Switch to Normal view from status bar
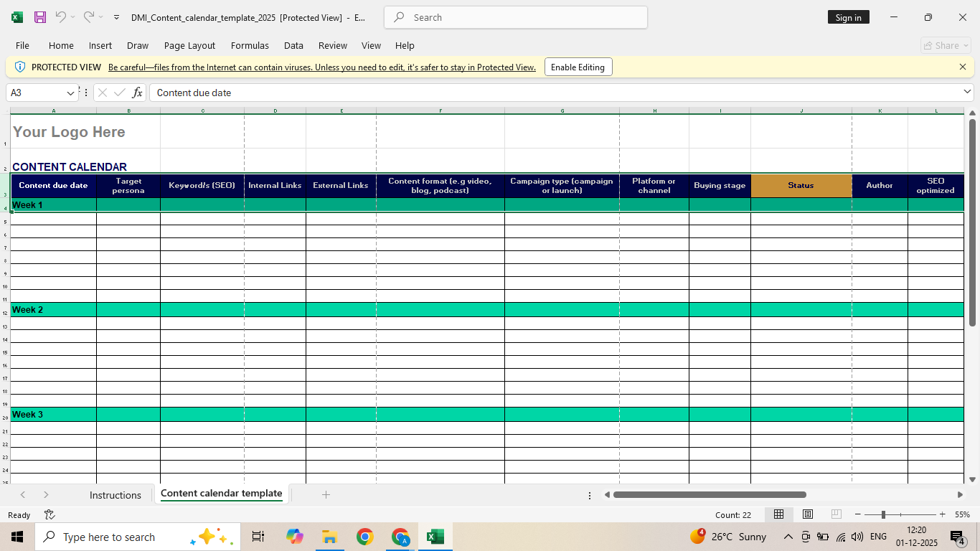This screenshot has width=980, height=551. (778, 514)
